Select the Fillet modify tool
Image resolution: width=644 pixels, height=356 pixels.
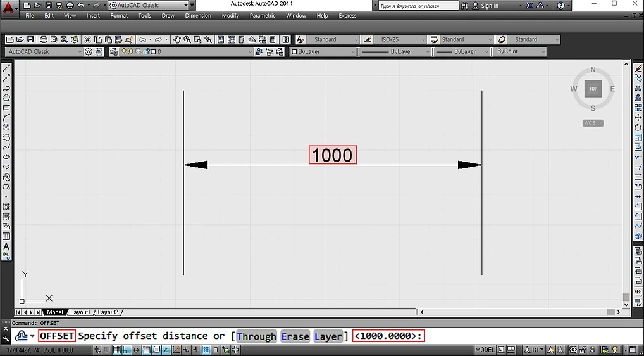[x=638, y=216]
